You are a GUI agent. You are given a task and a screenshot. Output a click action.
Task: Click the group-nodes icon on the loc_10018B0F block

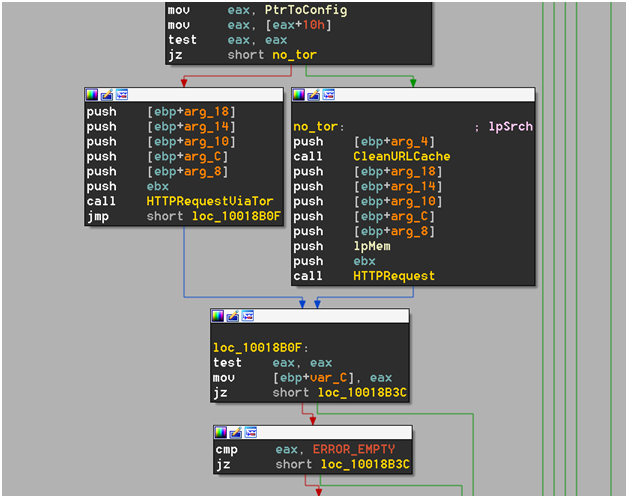pyautogui.click(x=248, y=316)
